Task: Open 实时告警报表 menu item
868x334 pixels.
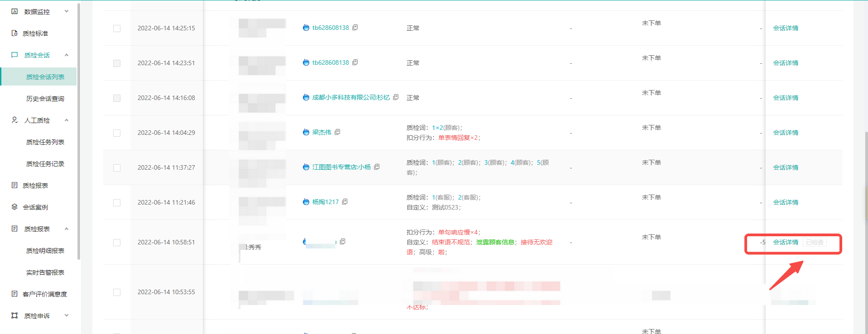Action: pos(45,272)
